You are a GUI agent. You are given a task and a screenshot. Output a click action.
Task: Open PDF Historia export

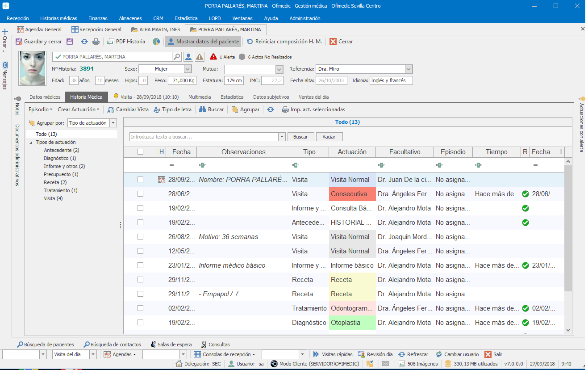tap(126, 42)
